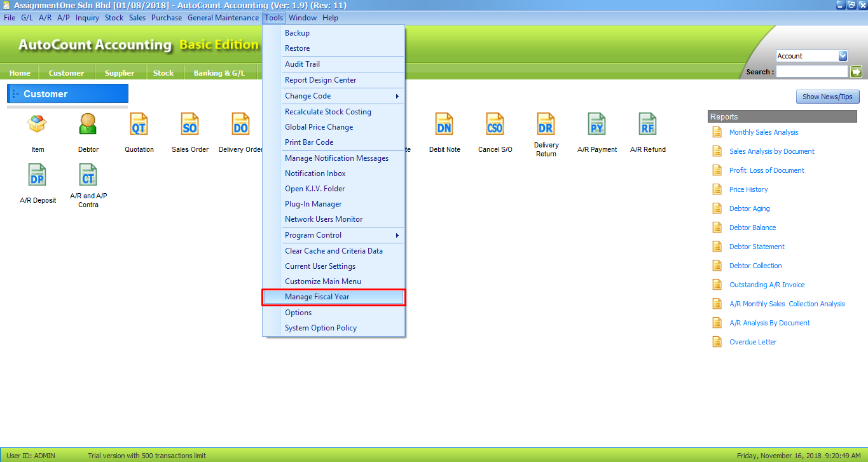Open the Cancel S/O icon
The width and height of the screenshot is (868, 462).
point(495,124)
